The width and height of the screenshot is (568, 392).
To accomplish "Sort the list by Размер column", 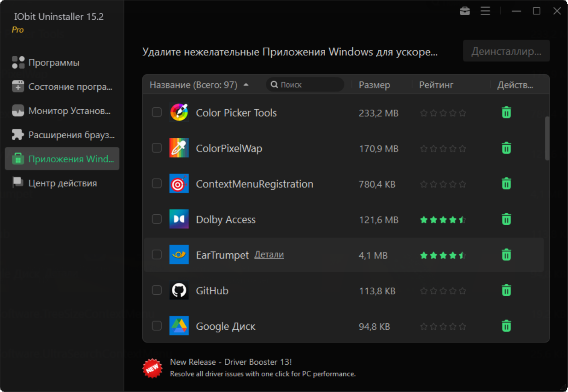I will point(374,85).
